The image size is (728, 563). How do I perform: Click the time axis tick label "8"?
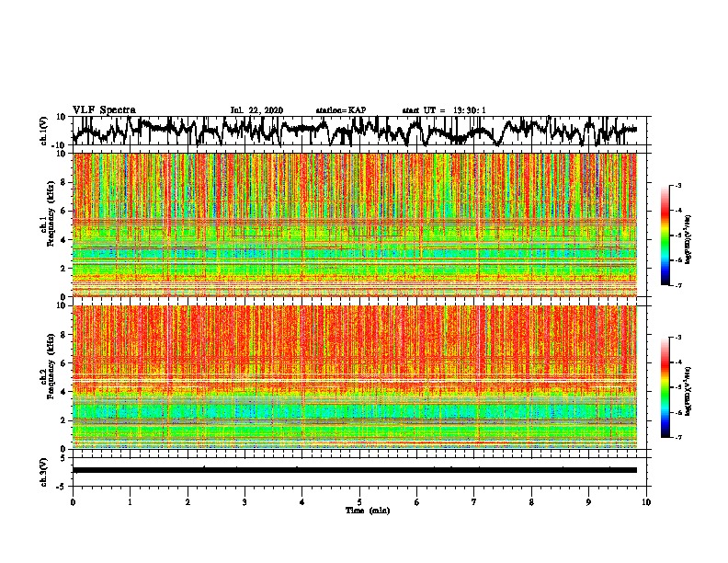(x=531, y=502)
